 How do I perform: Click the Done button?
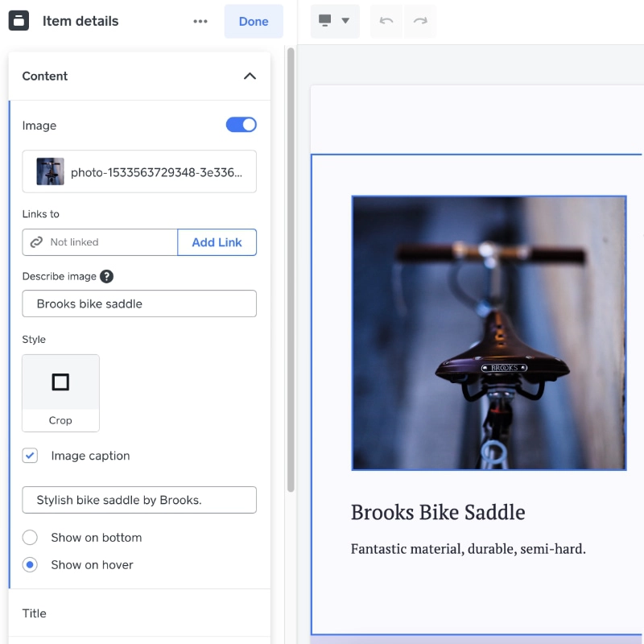[x=254, y=22]
